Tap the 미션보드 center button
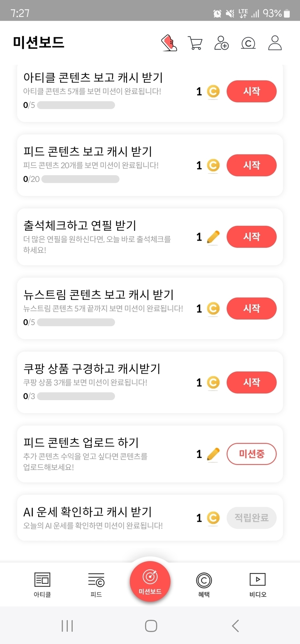Image resolution: width=300 pixels, height=644 pixels. click(x=150, y=581)
